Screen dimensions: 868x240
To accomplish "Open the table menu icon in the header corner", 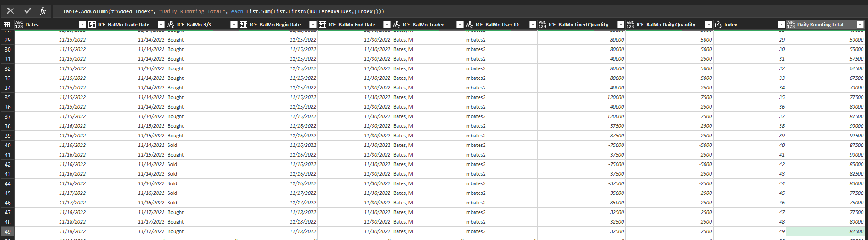I will click(7, 25).
